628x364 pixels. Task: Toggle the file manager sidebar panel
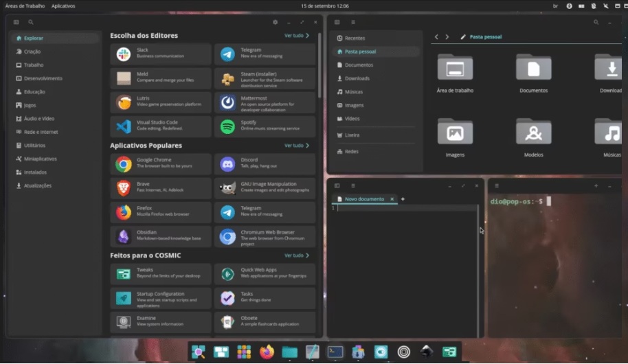click(x=337, y=22)
